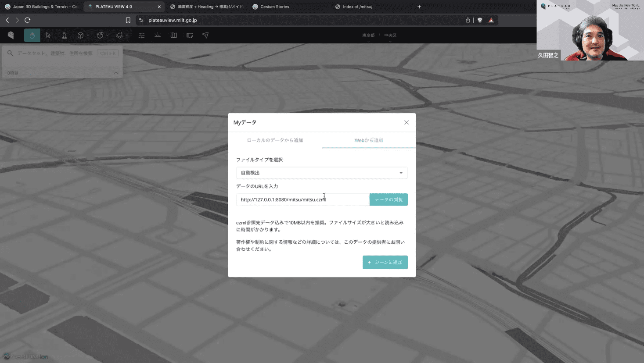Click the data URL input field
The width and height of the screenshot is (644, 363).
pyautogui.click(x=302, y=199)
